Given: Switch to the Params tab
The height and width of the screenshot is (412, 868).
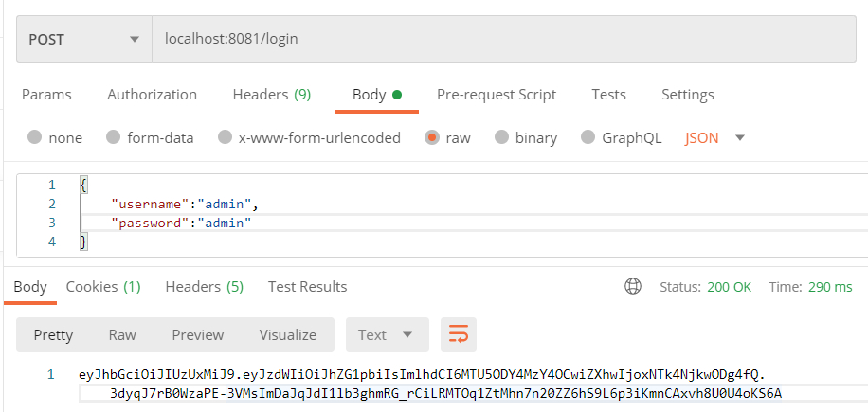Looking at the screenshot, I should click(x=46, y=95).
